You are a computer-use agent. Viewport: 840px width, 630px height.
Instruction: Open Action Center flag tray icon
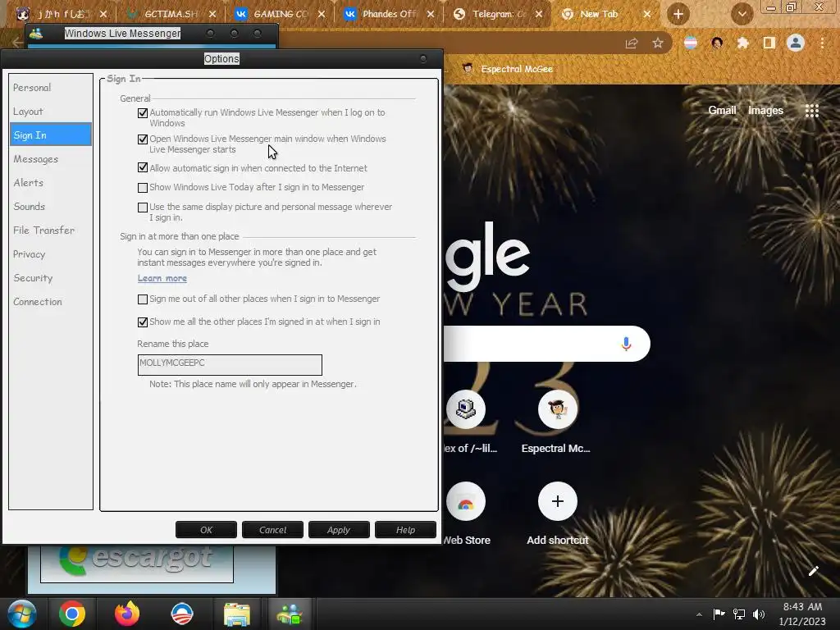719,614
